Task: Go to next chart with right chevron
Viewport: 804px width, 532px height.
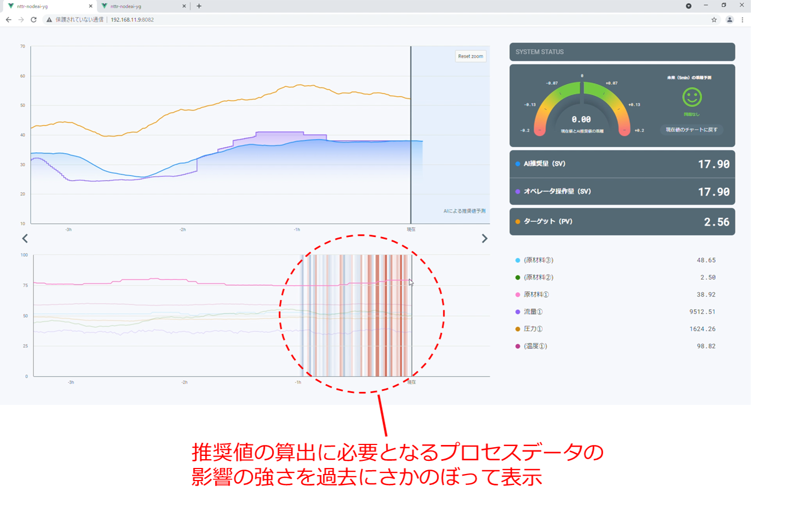Action: tap(484, 239)
